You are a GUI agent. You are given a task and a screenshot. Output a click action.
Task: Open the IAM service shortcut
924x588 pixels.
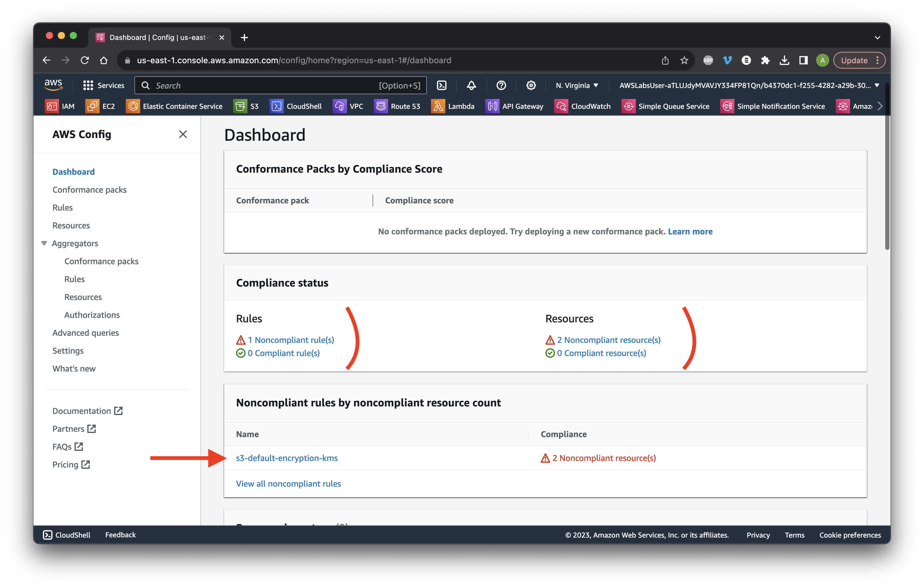click(60, 106)
